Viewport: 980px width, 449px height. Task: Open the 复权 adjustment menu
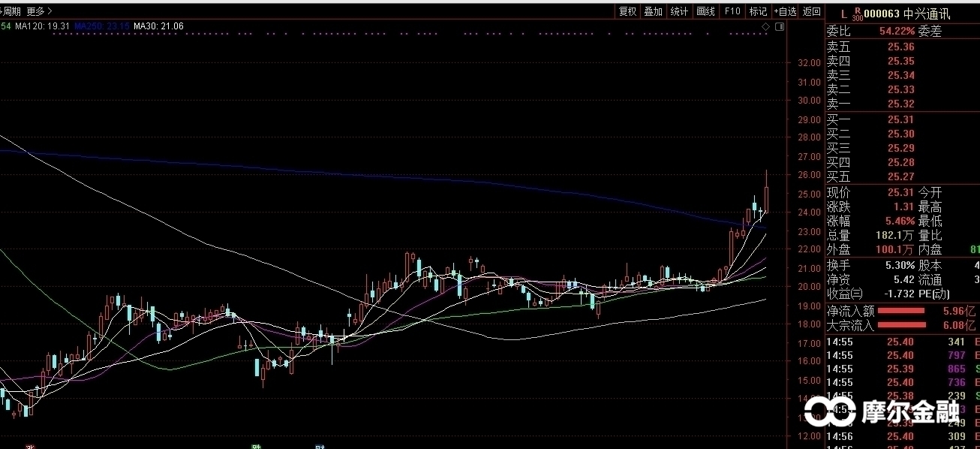pos(627,11)
